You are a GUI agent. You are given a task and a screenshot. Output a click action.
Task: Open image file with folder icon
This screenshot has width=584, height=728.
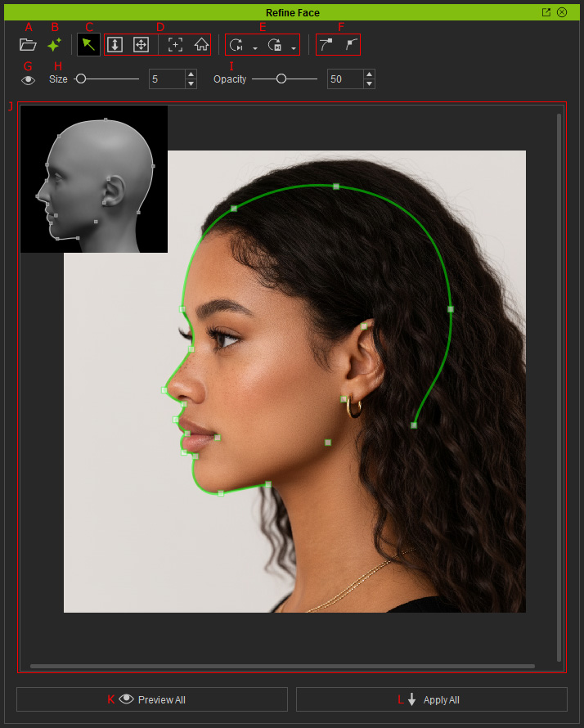tap(28, 44)
